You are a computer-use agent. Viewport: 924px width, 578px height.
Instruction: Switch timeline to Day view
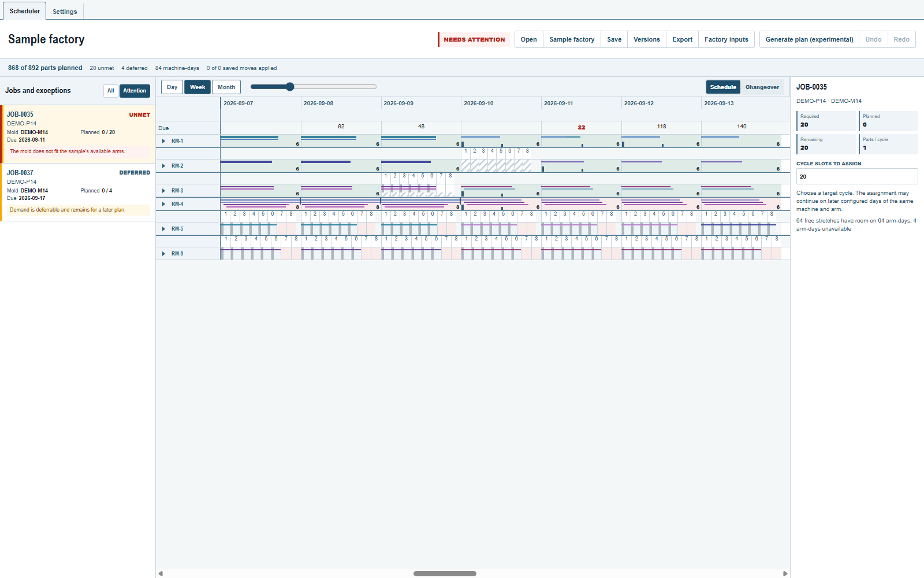pos(172,87)
